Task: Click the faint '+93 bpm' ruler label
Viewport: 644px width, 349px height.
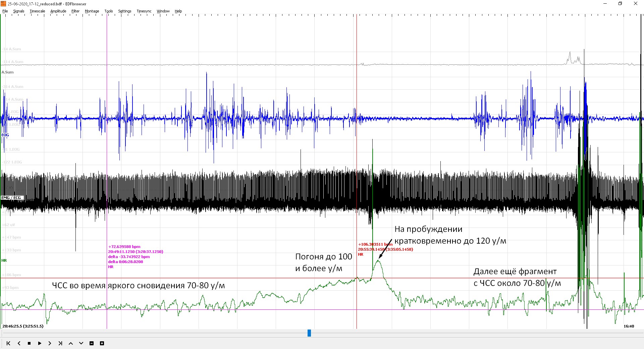Action: [x=10, y=288]
